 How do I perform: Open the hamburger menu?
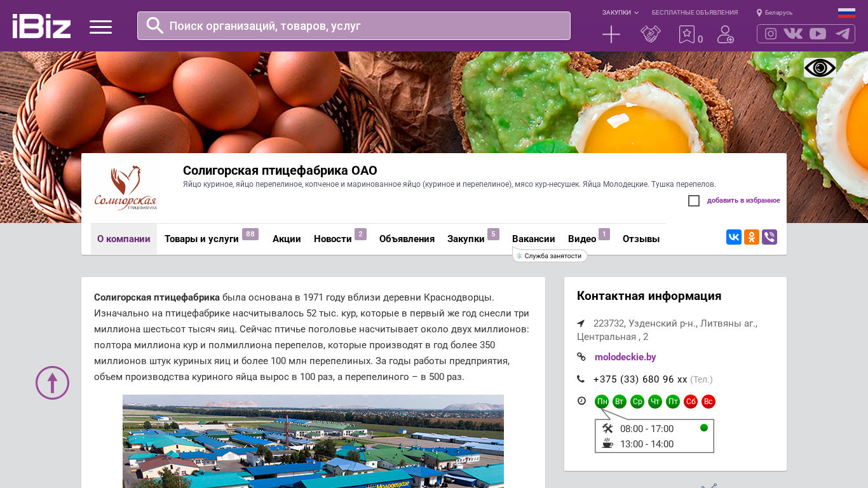pos(100,27)
